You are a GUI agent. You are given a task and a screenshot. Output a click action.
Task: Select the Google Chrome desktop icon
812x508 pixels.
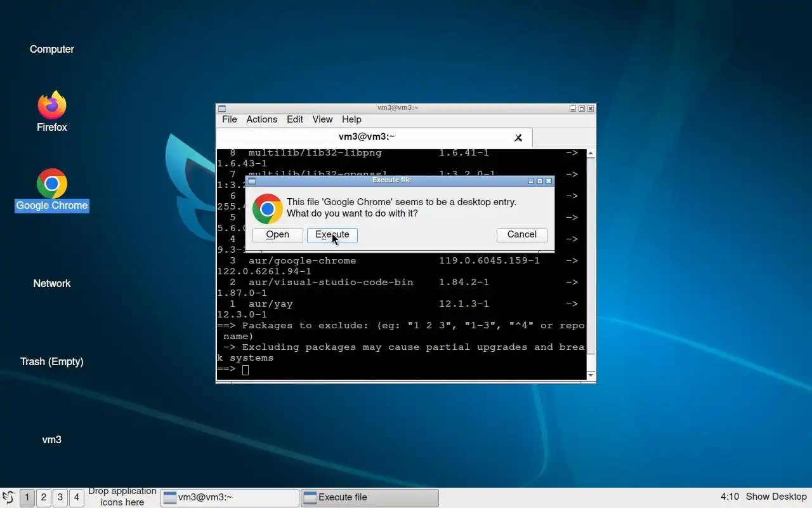coord(52,190)
